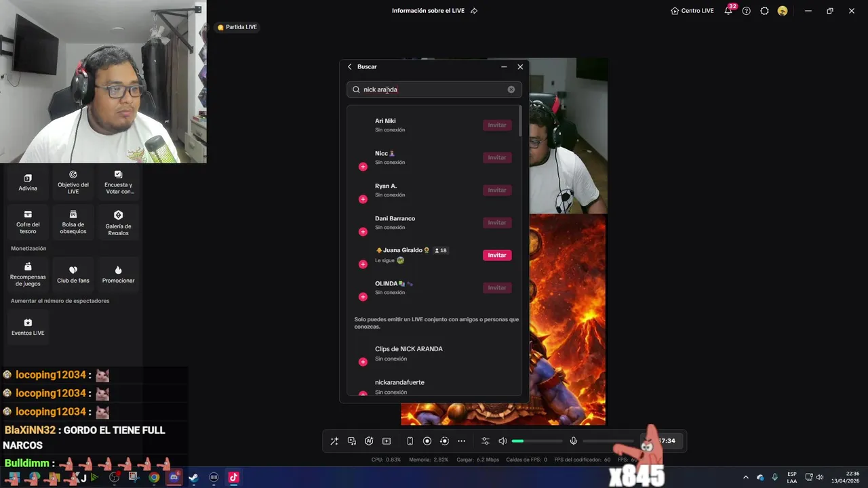
Task: Minimize the Buscar panel
Action: coord(504,66)
